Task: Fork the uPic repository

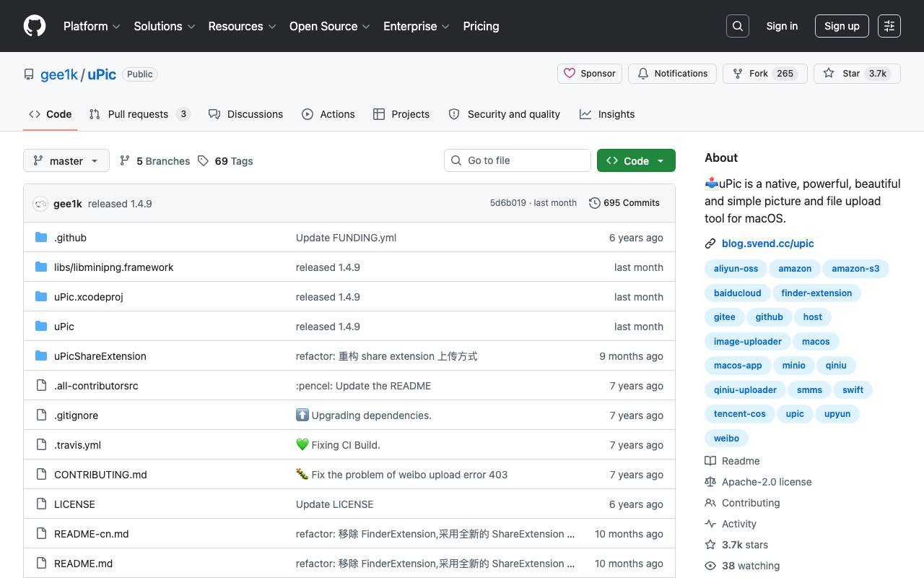Action: click(x=765, y=74)
